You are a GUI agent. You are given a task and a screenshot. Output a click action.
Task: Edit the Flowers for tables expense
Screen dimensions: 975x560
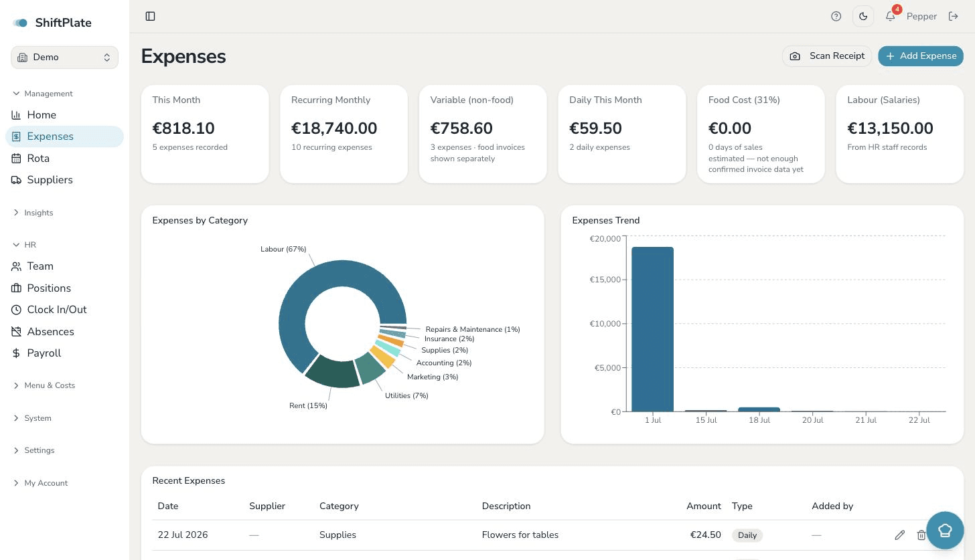(x=900, y=535)
